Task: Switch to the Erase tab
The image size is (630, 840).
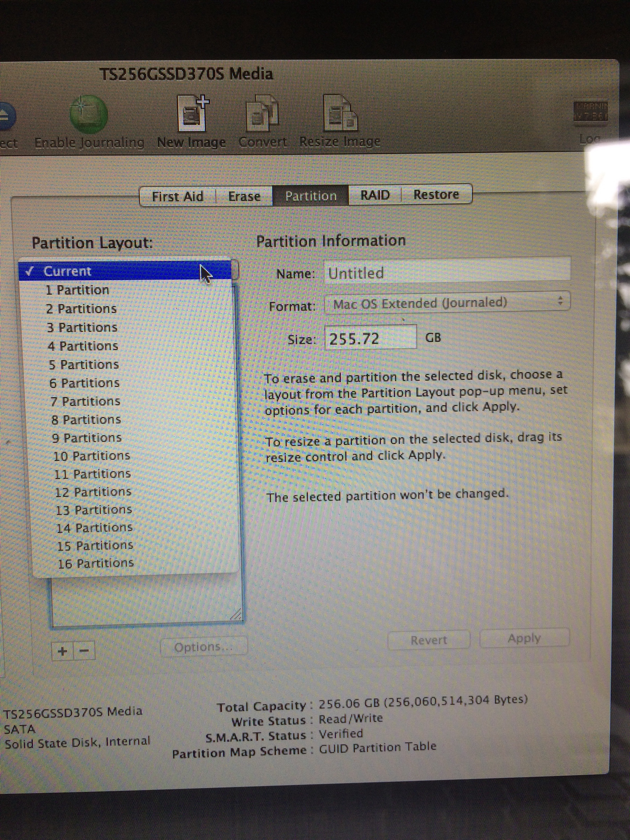Action: point(244,196)
